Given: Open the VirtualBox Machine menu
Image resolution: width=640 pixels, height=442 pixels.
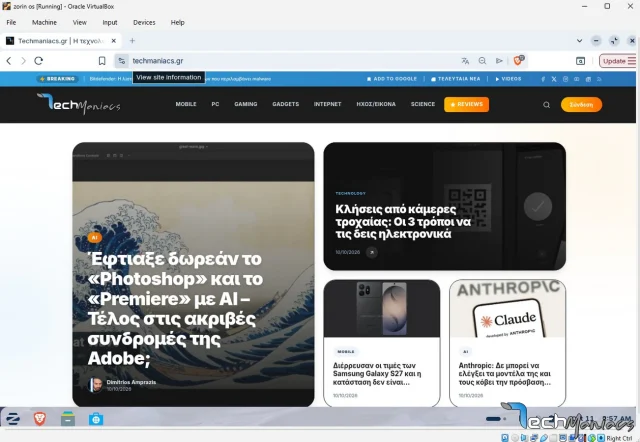Looking at the screenshot, I should (x=44, y=22).
